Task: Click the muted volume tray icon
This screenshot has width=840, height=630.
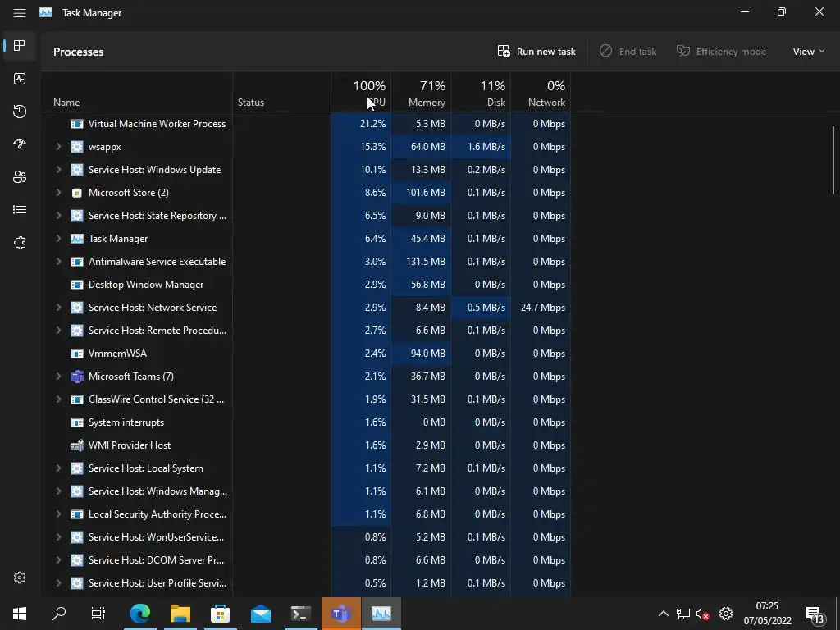Action: [702, 614]
